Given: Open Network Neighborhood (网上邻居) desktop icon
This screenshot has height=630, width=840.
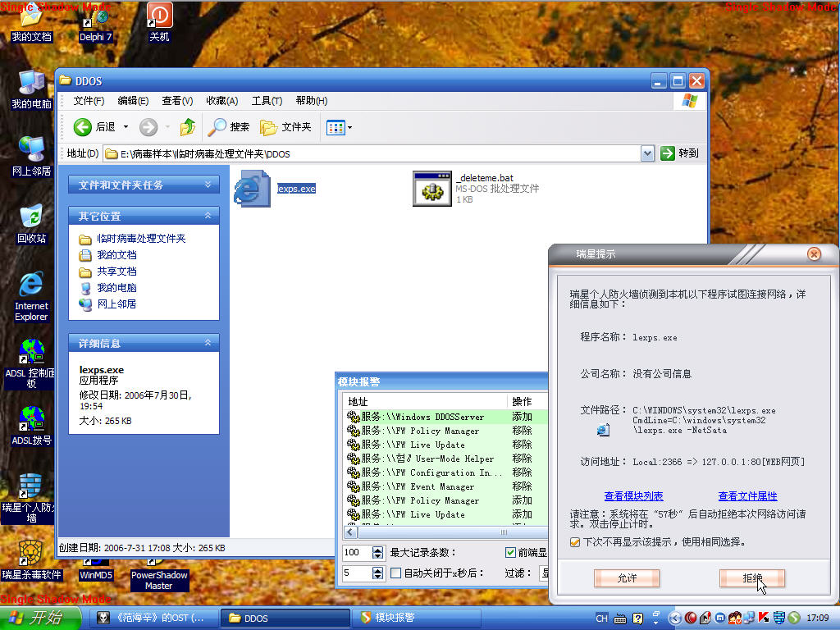Looking at the screenshot, I should [x=31, y=157].
